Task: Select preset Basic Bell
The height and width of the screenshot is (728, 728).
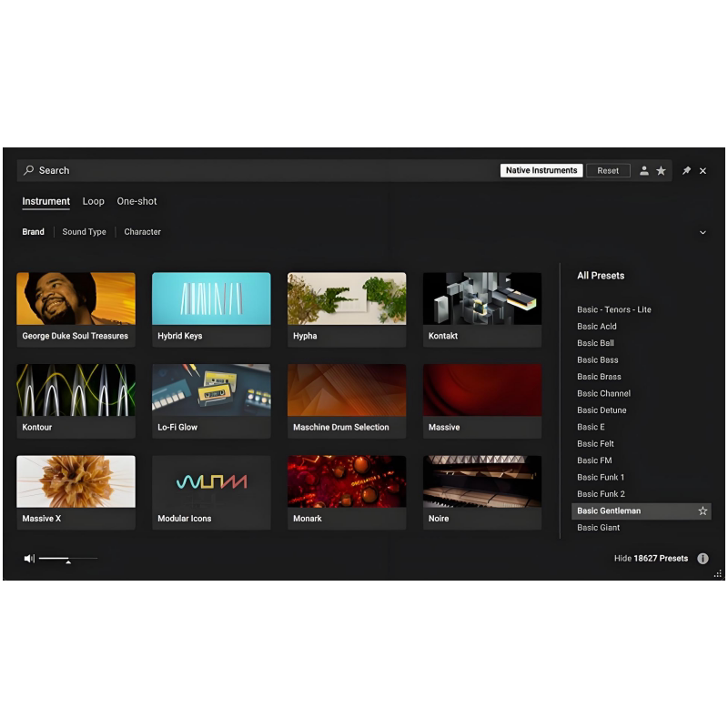Action: (x=595, y=343)
